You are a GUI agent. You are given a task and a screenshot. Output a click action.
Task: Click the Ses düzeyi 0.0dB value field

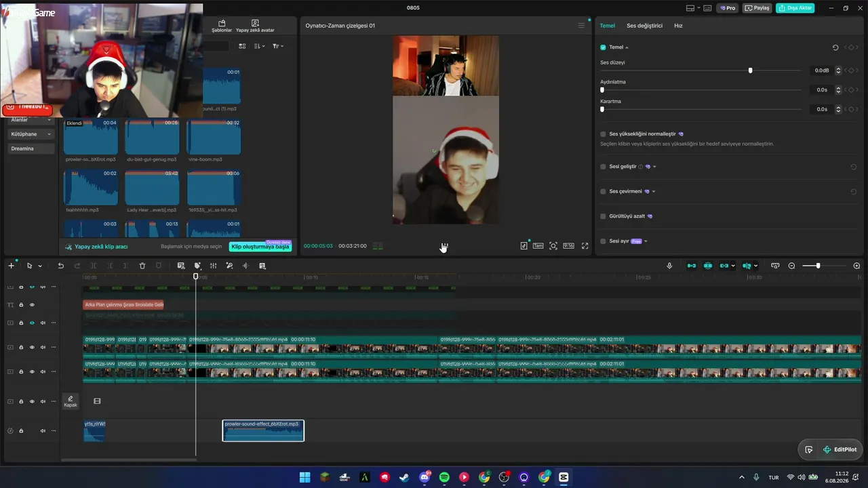(821, 70)
